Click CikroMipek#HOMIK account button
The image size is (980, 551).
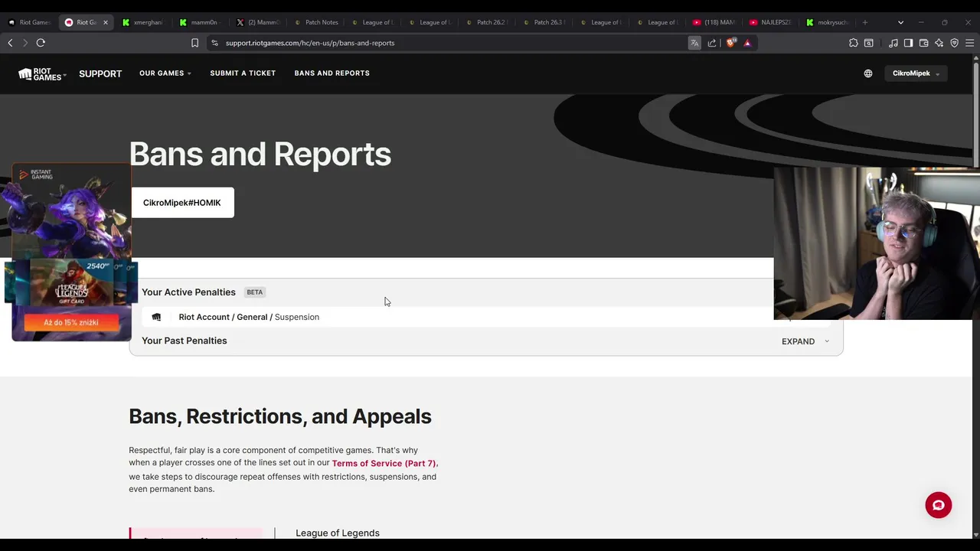182,203
